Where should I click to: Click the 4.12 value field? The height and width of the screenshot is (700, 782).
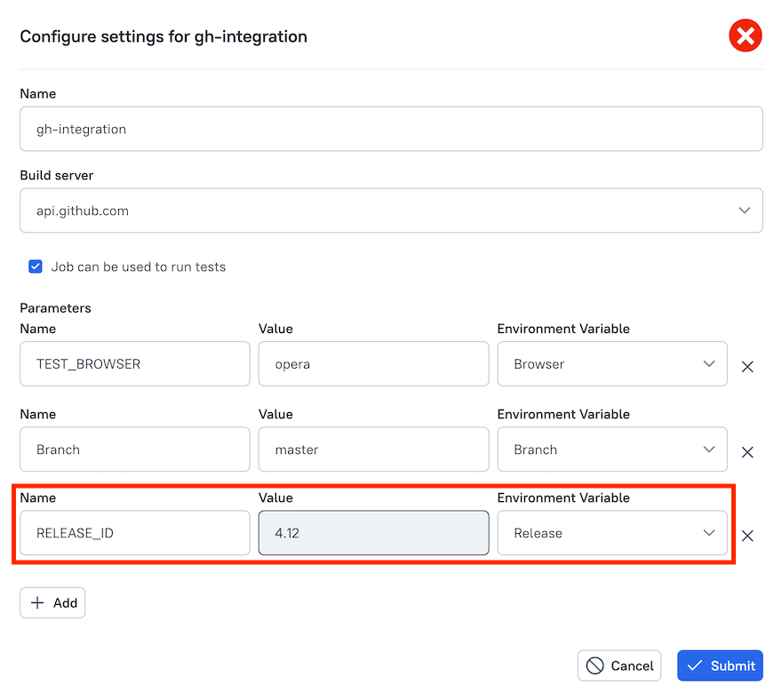(373, 533)
